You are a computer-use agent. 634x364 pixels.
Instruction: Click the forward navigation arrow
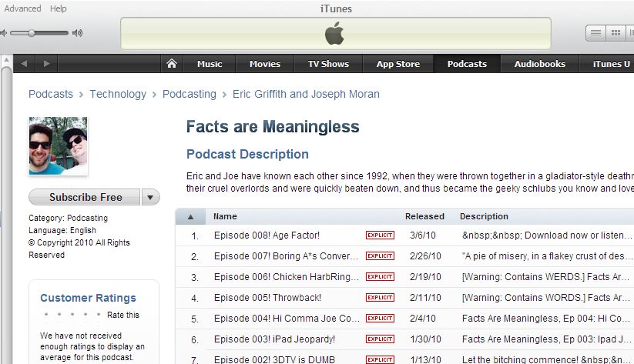[46, 64]
